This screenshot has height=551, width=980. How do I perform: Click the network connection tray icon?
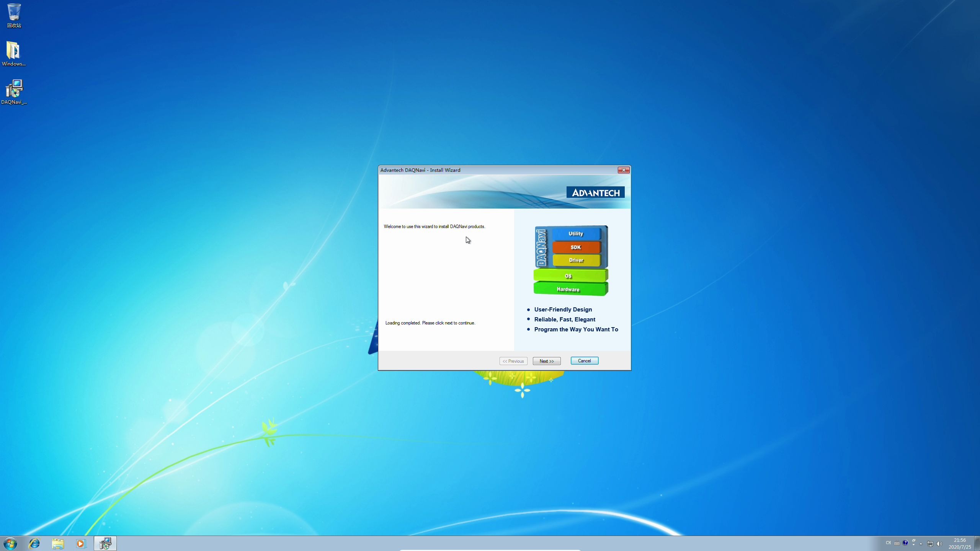[929, 543]
